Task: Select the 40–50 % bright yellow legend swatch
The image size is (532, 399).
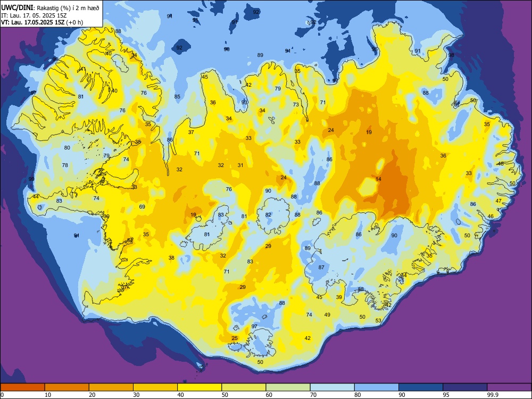Action: pyautogui.click(x=199, y=387)
